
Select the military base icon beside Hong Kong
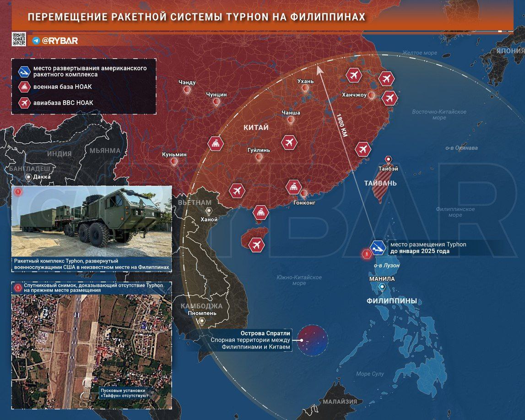[x=293, y=186]
